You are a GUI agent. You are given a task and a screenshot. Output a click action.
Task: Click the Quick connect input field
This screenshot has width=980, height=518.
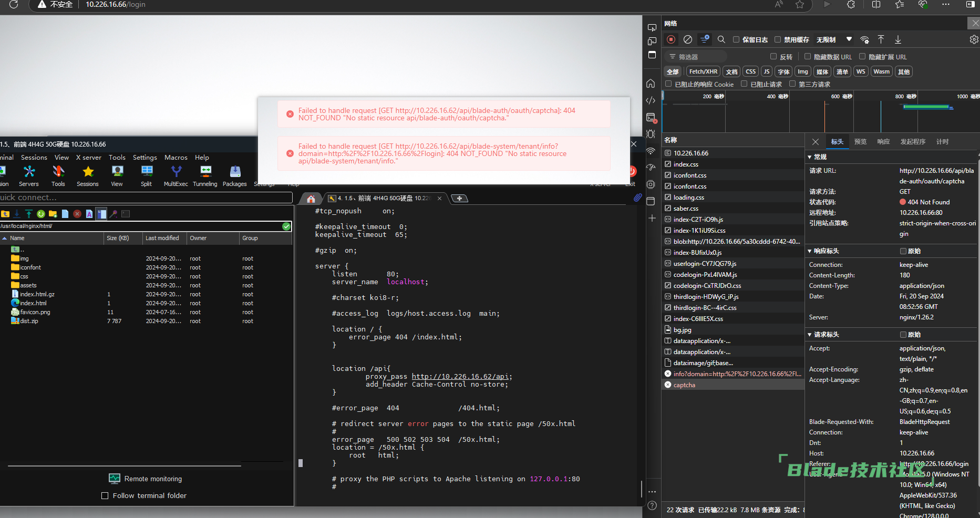tap(146, 198)
